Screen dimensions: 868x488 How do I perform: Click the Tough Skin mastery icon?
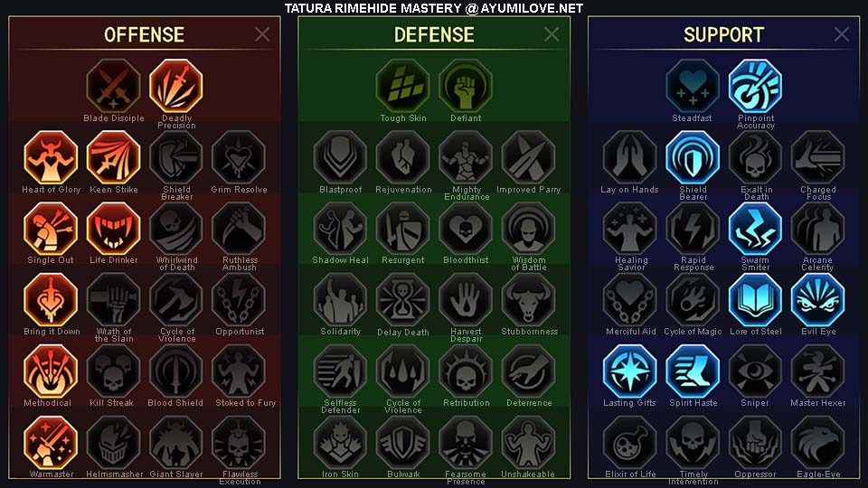tap(402, 87)
